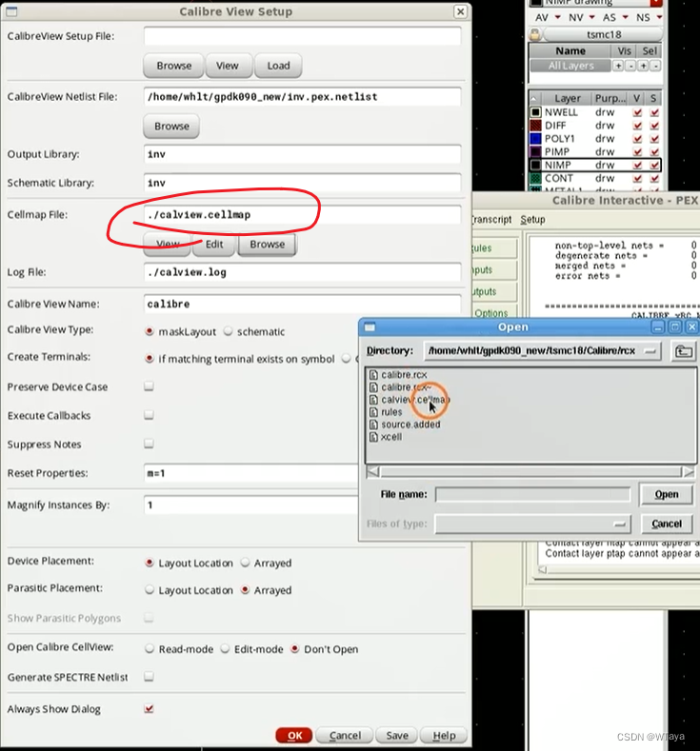This screenshot has height=751, width=700.
Task: Select Arrayed for Device Placement
Action: pyautogui.click(x=246, y=563)
